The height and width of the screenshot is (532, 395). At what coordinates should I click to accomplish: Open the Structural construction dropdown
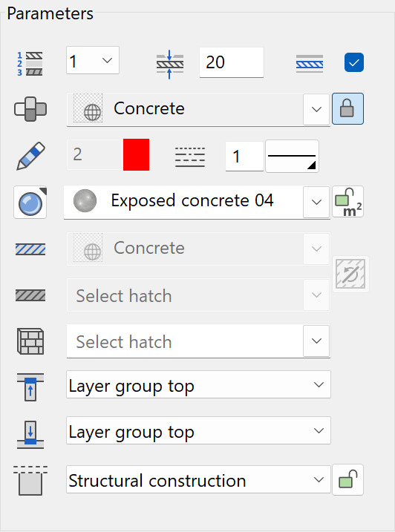coord(198,479)
